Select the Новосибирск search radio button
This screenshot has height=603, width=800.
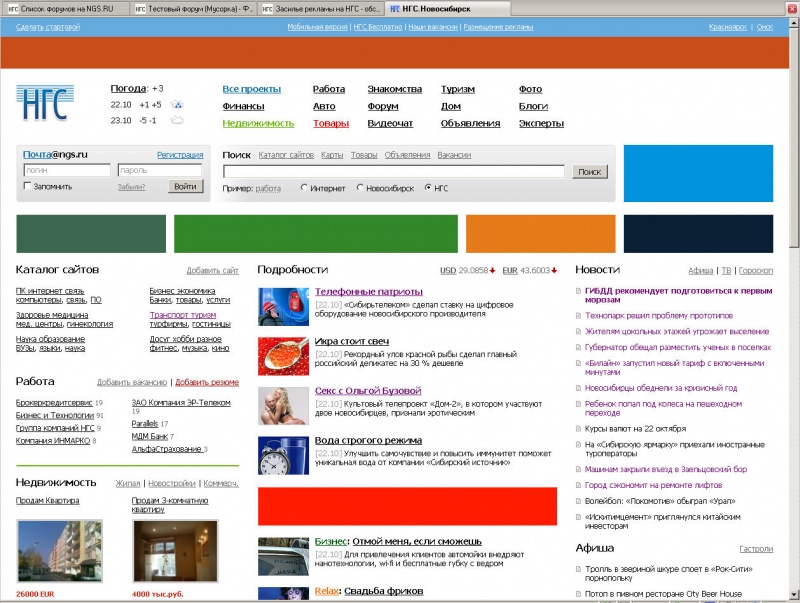(360, 188)
